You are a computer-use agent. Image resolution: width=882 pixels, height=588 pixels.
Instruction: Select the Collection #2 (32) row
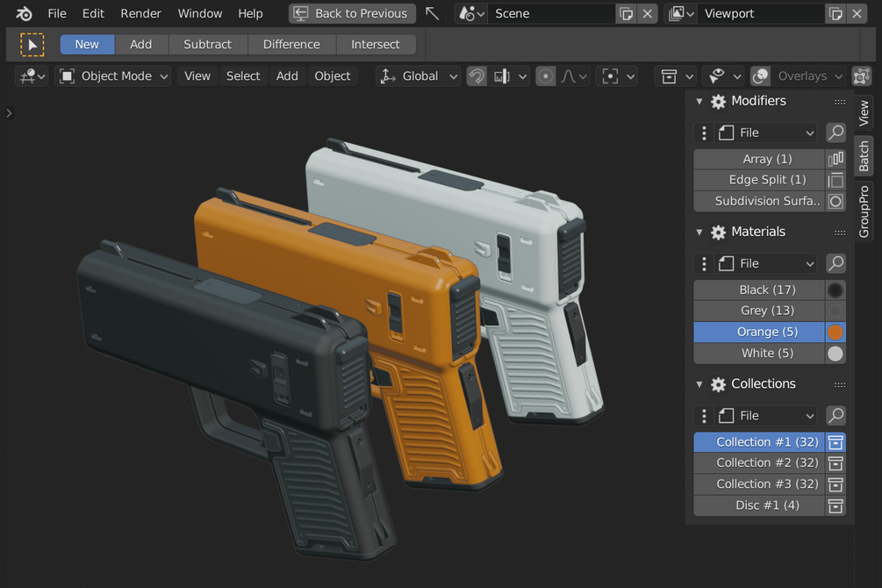pos(760,463)
